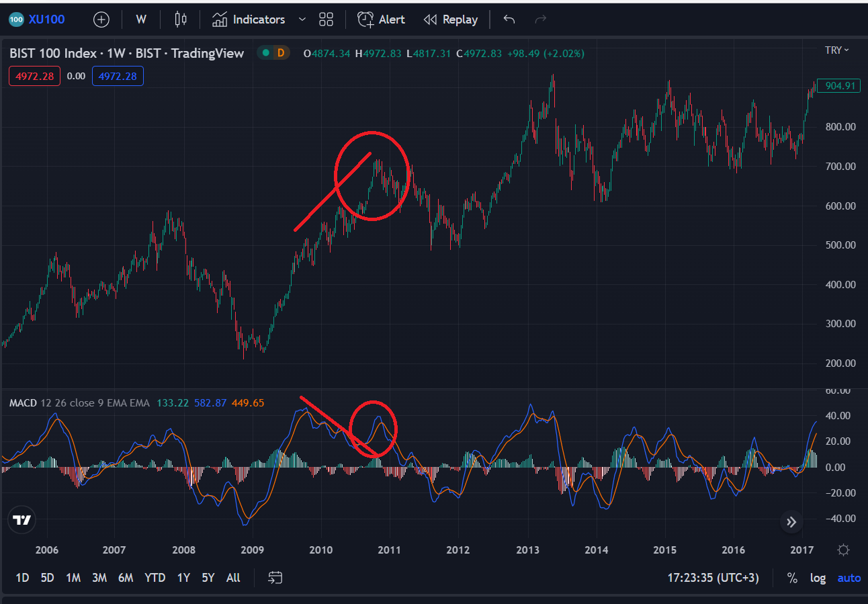Click the orange signal value 449.65
The width and height of the screenshot is (868, 604).
(248, 403)
